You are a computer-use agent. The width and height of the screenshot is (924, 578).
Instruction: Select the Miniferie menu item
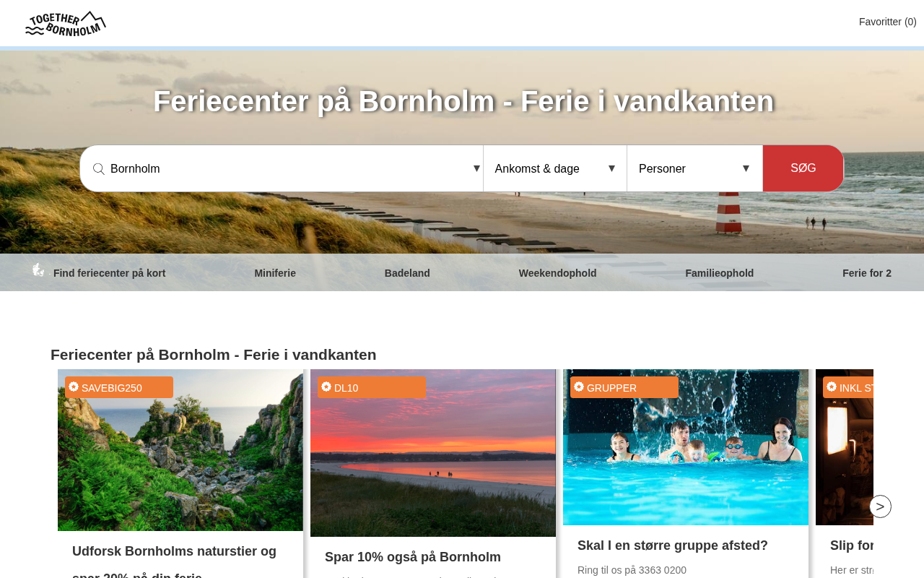275,273
